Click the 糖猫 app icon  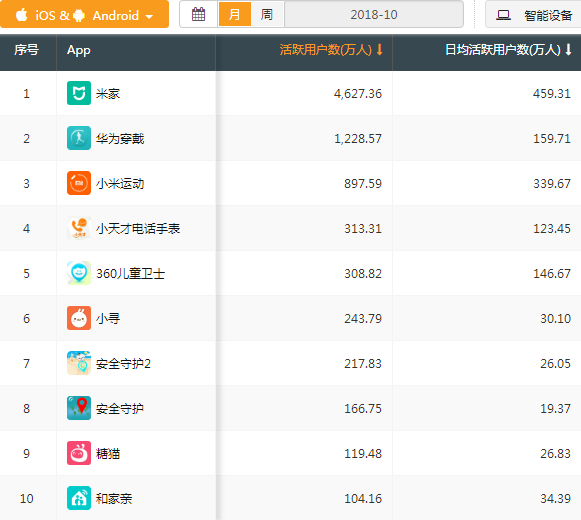79,453
